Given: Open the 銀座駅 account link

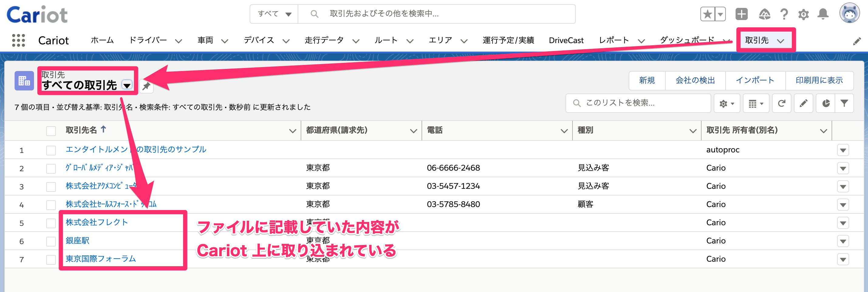Looking at the screenshot, I should tap(77, 240).
